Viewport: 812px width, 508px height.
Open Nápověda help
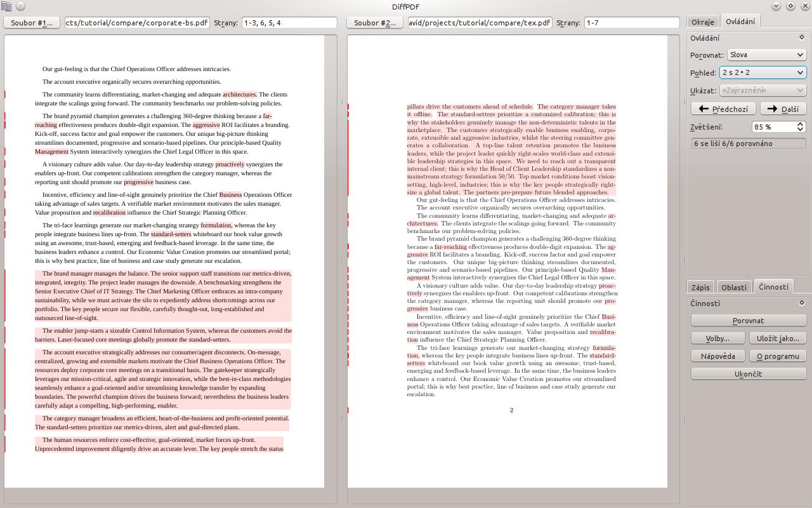[718, 356]
